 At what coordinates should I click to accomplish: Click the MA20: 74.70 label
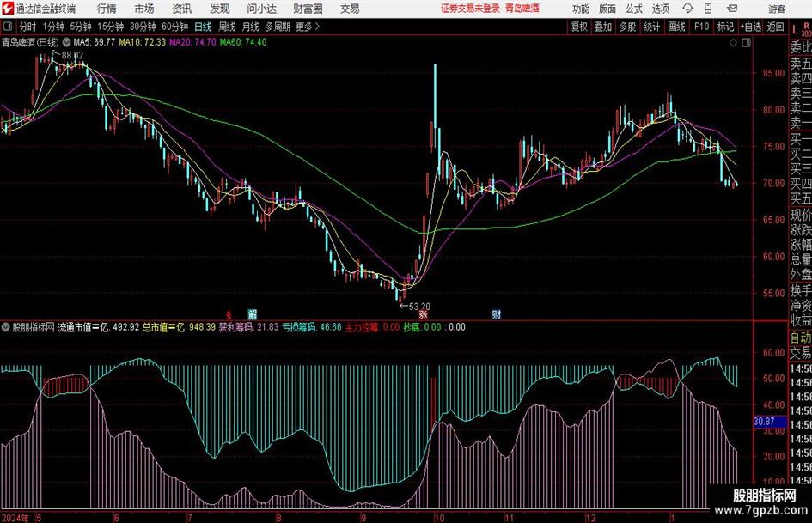point(192,42)
